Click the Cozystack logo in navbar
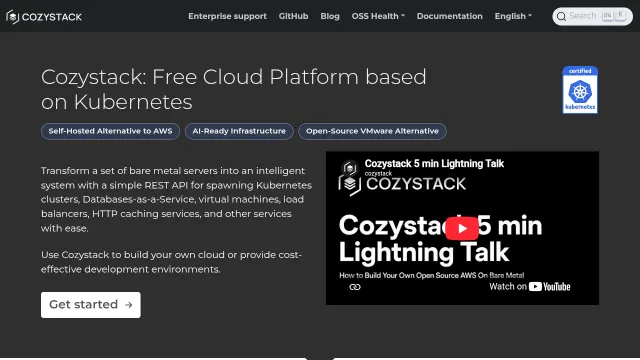640x360 pixels. pyautogui.click(x=44, y=17)
